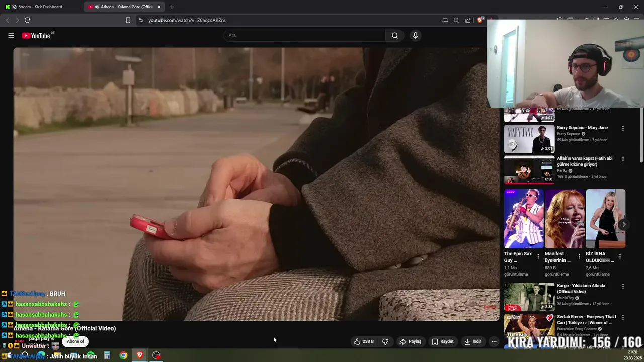
Task: Go back with the browser back arrow
Action: [x=7, y=20]
